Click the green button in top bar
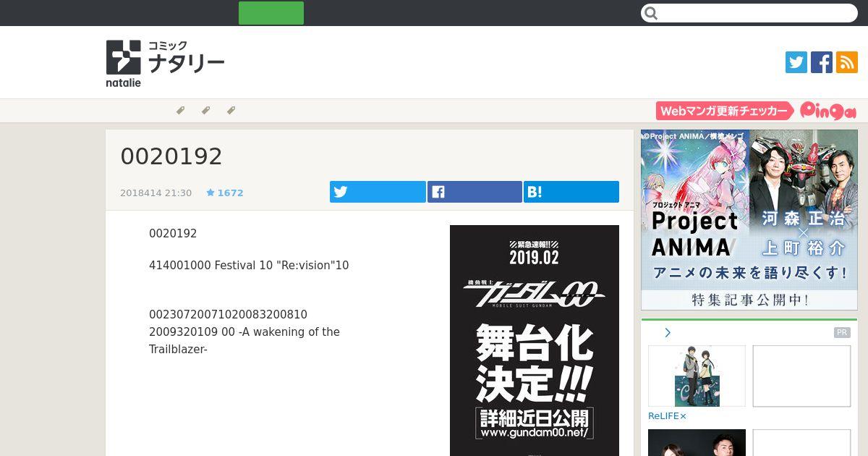 click(271, 13)
